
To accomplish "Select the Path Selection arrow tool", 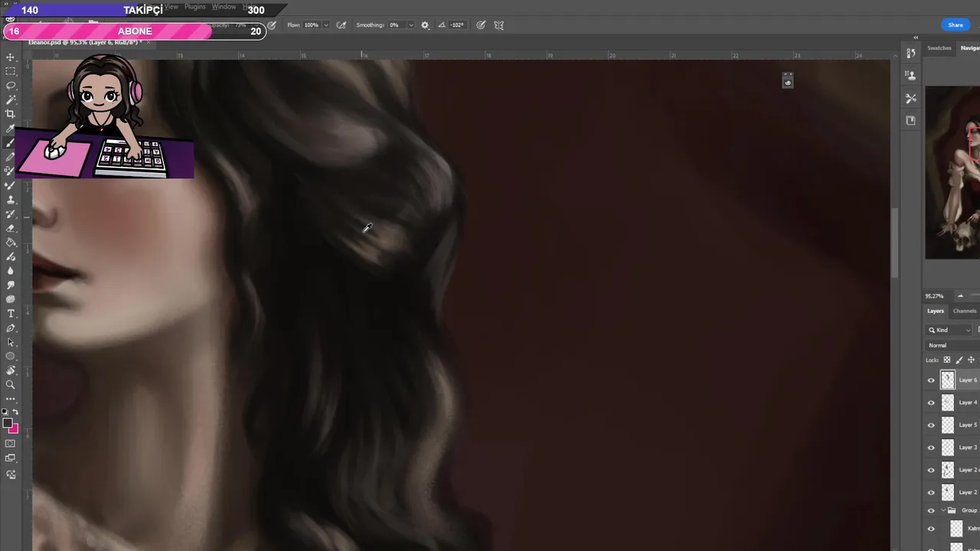I will [x=11, y=342].
